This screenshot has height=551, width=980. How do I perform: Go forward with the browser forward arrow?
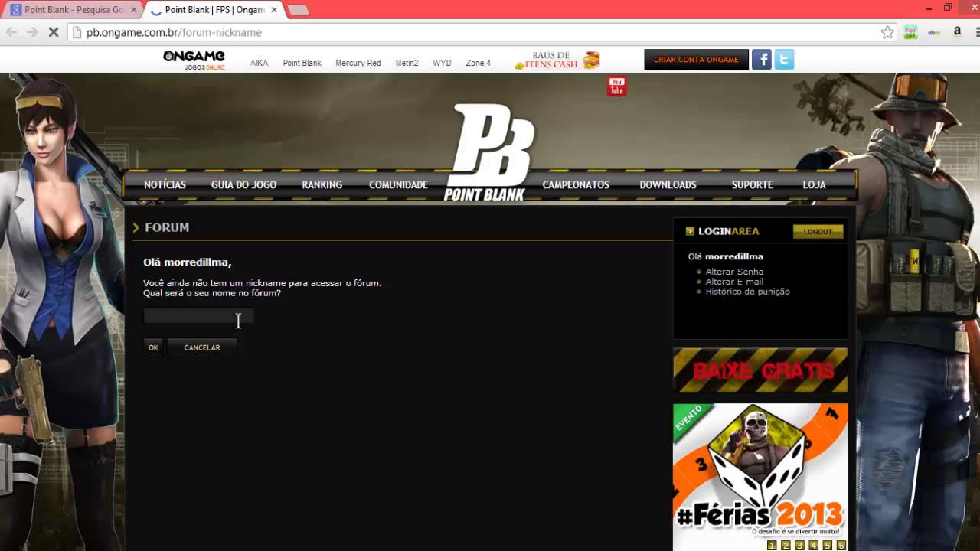coord(32,32)
